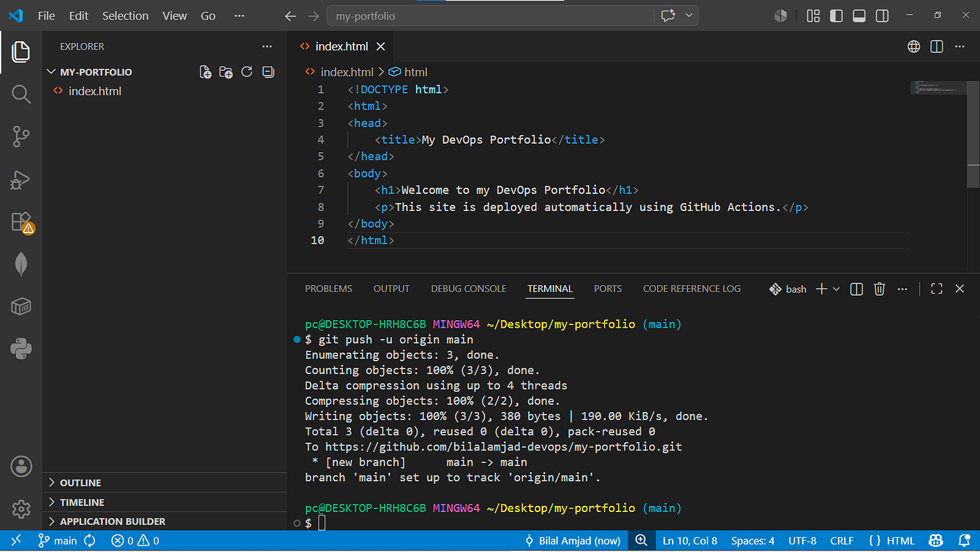Switch to the PROBLEMS panel tab
Viewport: 980px width, 552px height.
(x=329, y=289)
